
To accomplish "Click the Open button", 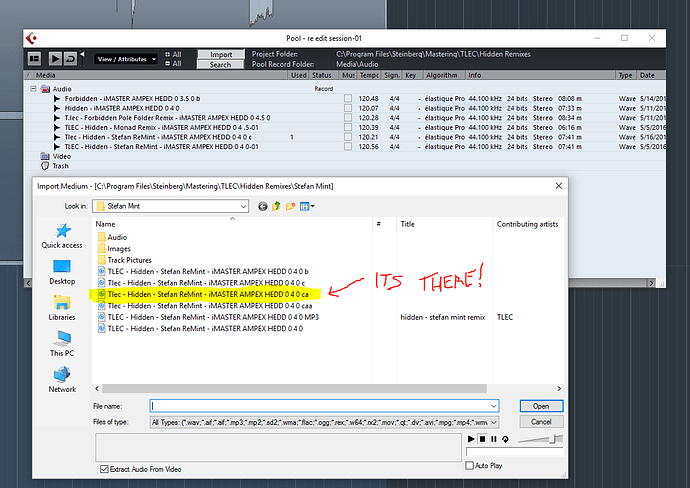I will [x=541, y=406].
